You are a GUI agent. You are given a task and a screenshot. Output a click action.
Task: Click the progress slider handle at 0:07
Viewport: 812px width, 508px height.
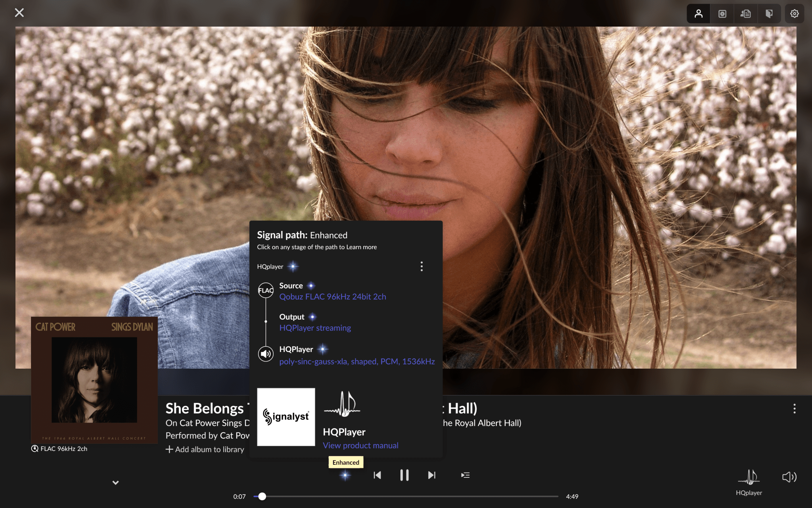[262, 496]
